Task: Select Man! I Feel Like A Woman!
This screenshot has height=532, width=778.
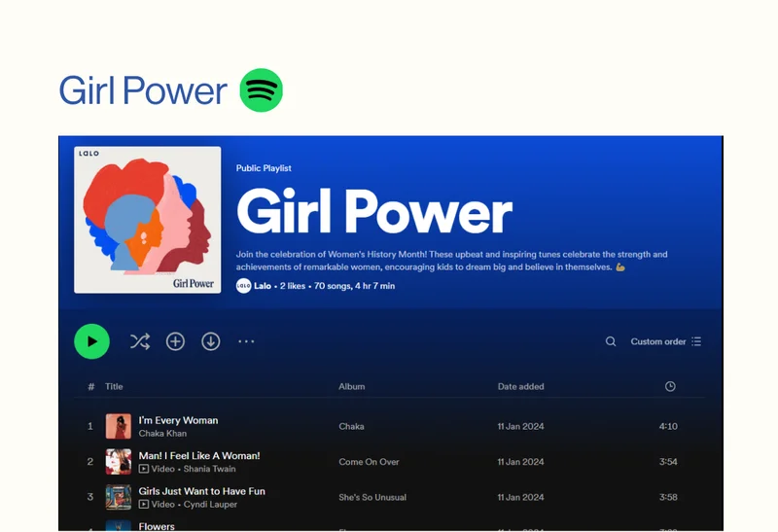Action: (x=199, y=455)
